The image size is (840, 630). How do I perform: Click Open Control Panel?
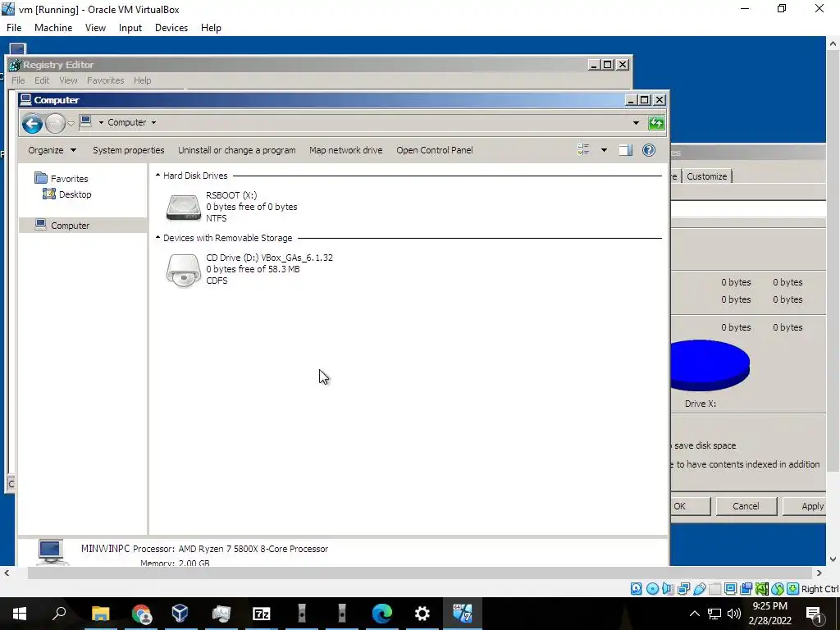435,150
